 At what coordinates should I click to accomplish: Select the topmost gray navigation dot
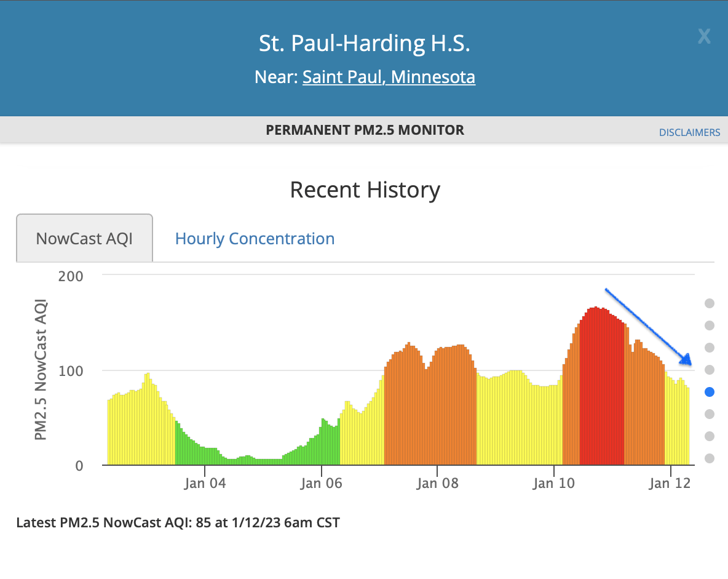click(x=710, y=303)
